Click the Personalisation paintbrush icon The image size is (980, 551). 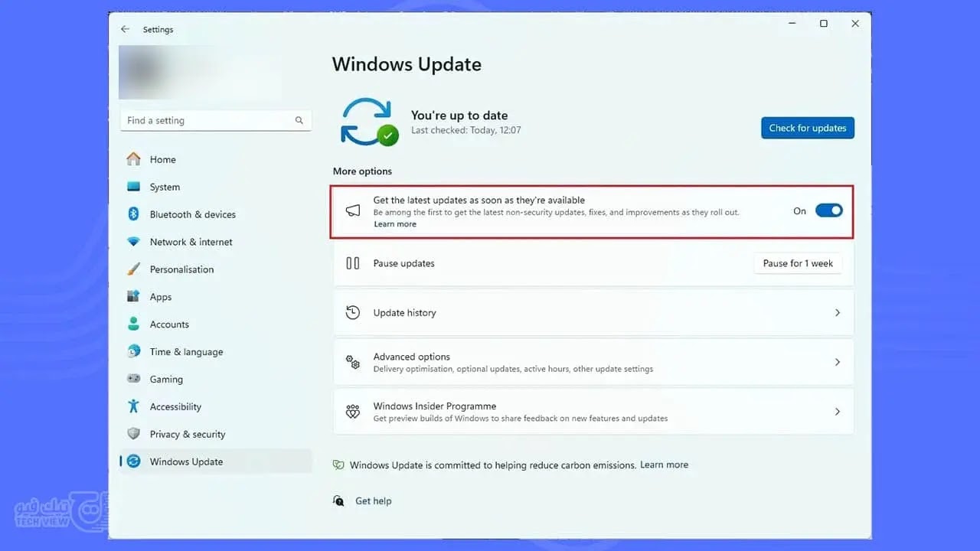[x=134, y=269]
